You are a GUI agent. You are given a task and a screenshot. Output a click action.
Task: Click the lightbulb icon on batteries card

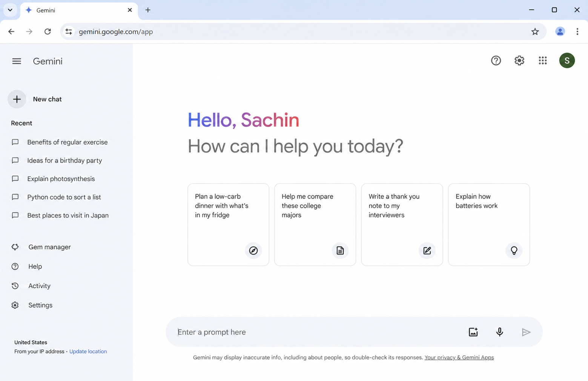click(x=514, y=250)
